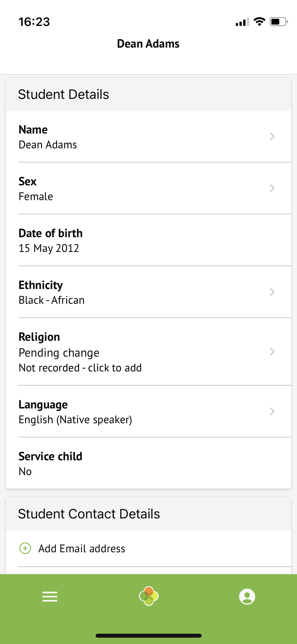Tap the Dean Adams page title
The image size is (297, 644).
click(148, 44)
